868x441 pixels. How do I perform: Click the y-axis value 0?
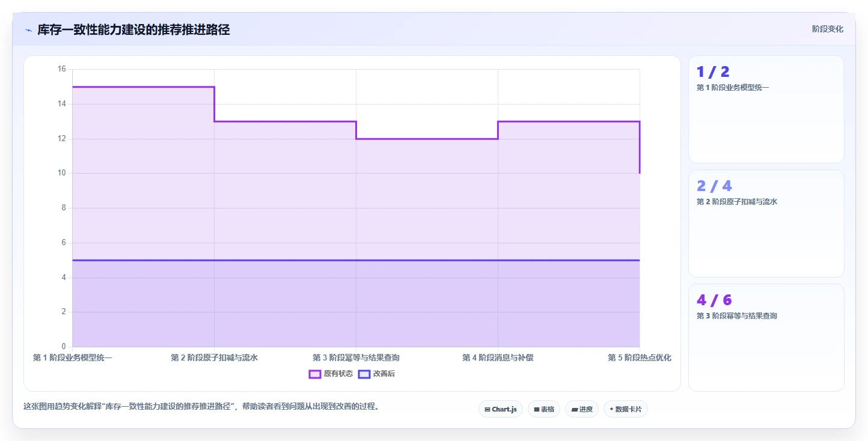coord(63,347)
